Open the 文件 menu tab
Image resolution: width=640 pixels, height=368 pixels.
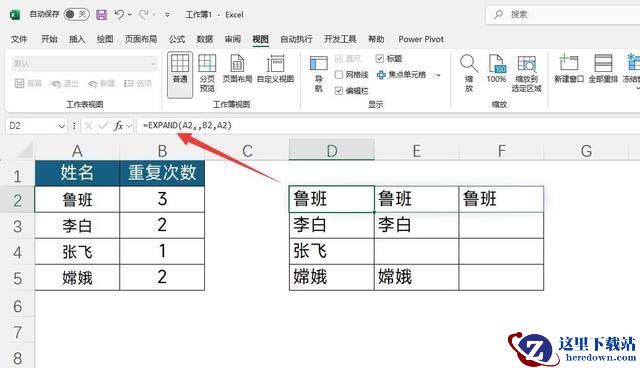(19, 39)
